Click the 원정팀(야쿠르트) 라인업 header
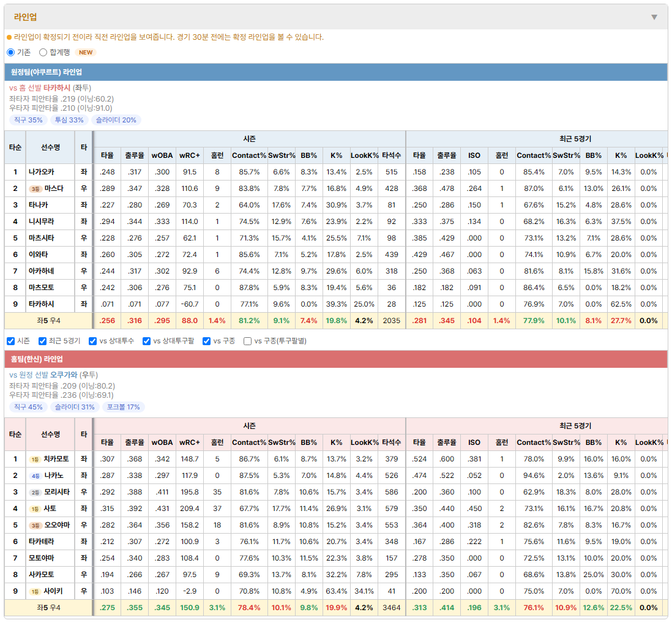Screen dimensions: 672x623 [336, 72]
